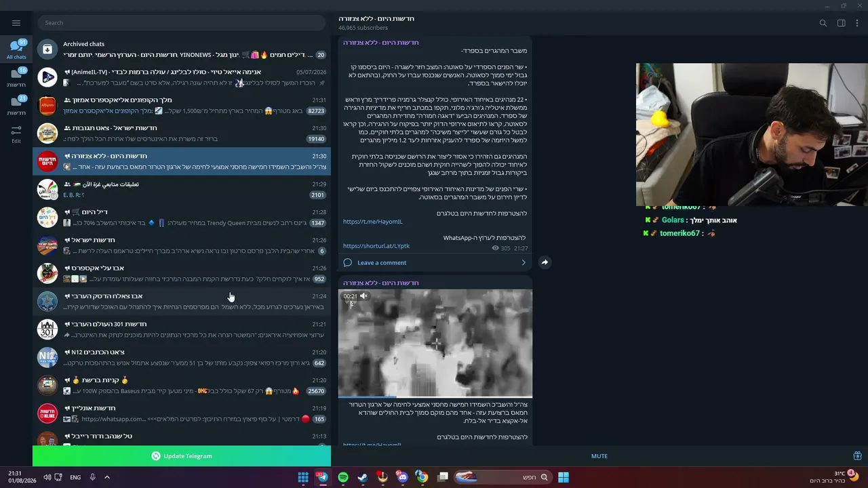The height and width of the screenshot is (488, 868).
Task: Expand comments with the chevron arrow
Action: 524,262
